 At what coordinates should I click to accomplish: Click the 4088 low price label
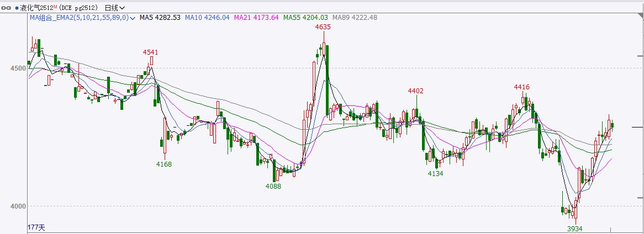[x=273, y=187]
